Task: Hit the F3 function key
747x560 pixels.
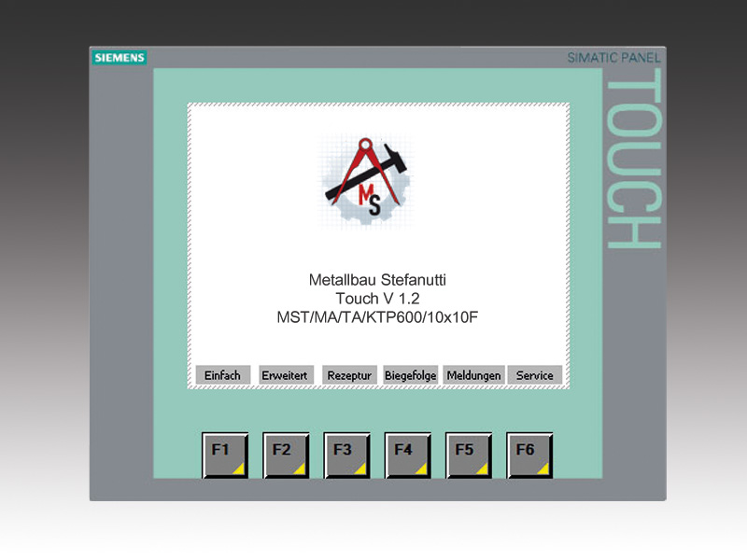Action: [x=347, y=455]
